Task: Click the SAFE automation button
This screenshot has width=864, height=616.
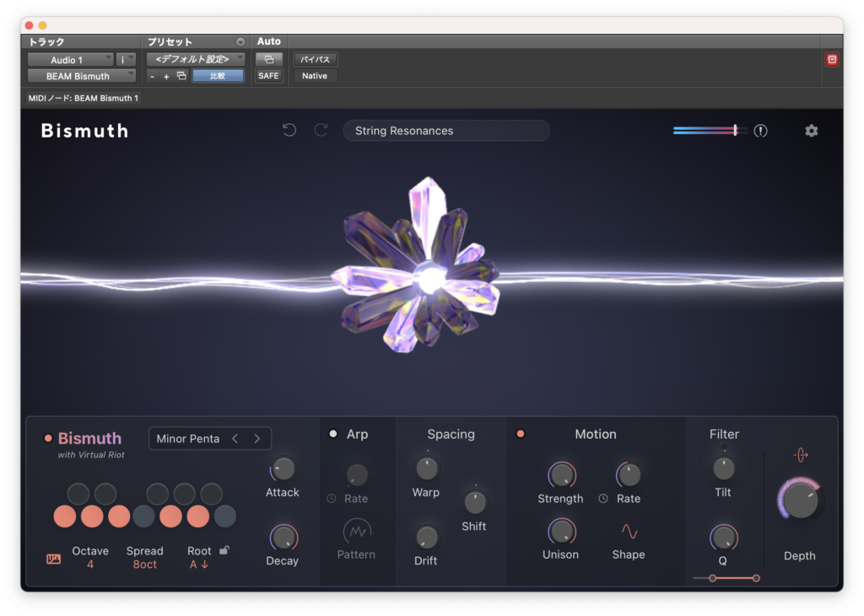Action: pos(269,76)
